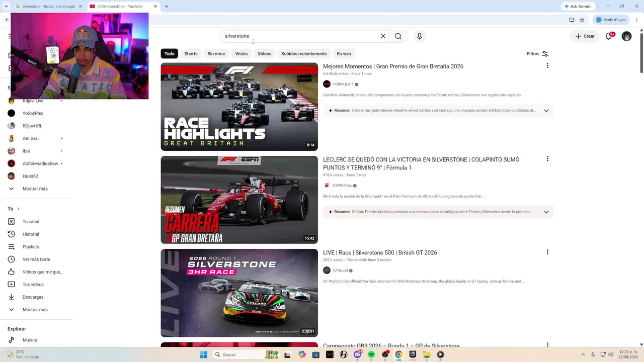
Task: Install app from the address bar icon
Action: tap(572, 20)
